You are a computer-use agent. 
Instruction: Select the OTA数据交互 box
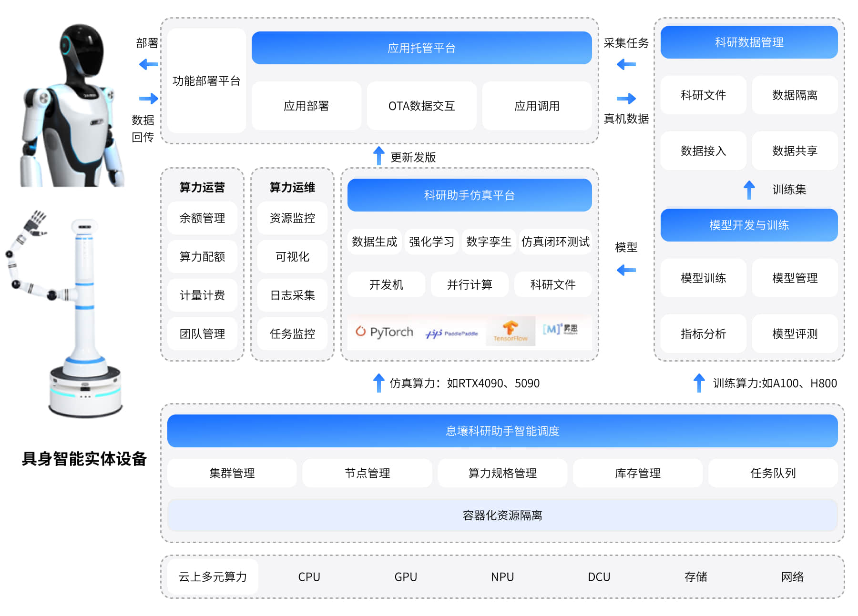(421, 106)
